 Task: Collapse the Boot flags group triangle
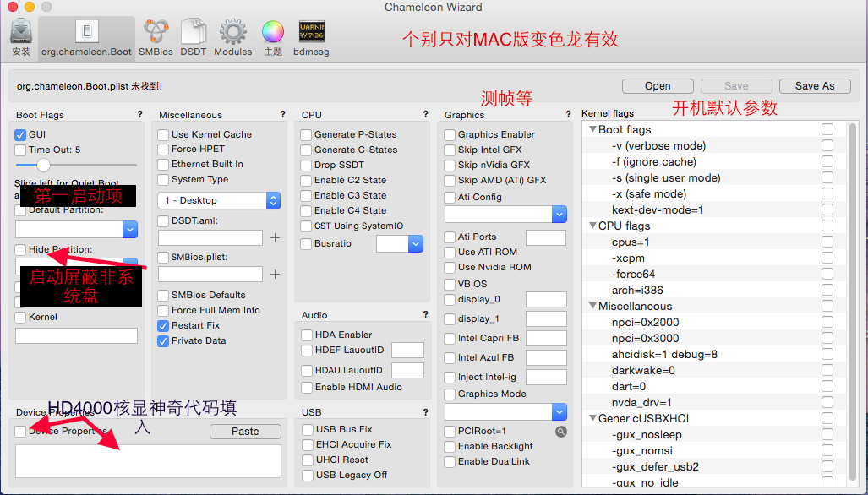[592, 129]
